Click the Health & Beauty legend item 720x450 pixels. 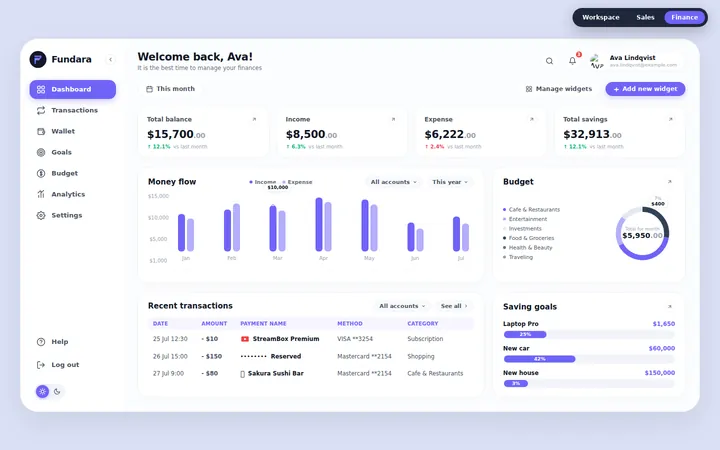(x=528, y=248)
